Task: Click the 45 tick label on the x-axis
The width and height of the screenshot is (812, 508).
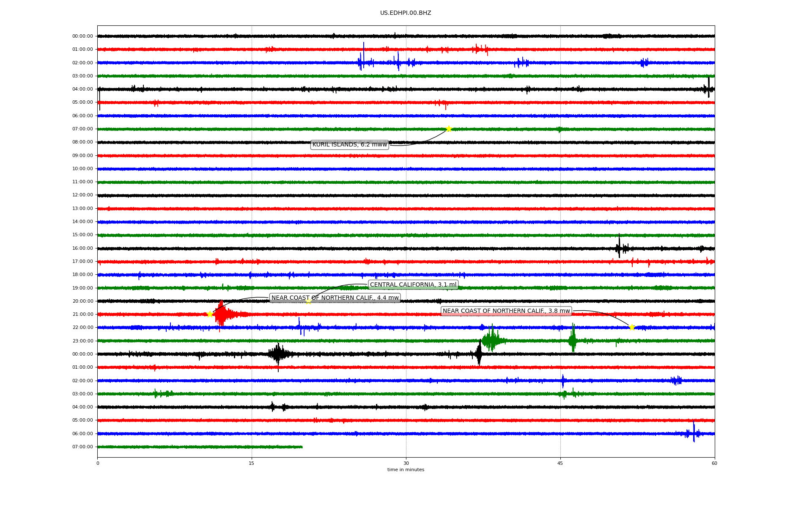Action: tap(560, 463)
